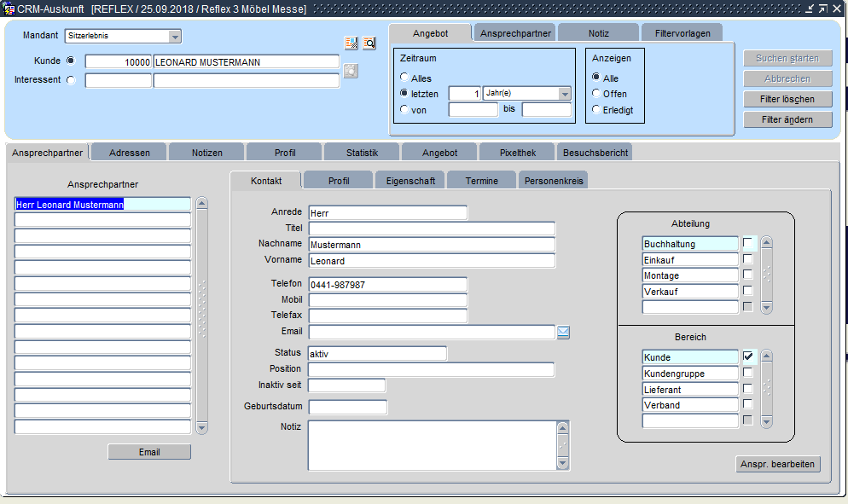Open the Mandant dropdown showing Sitzerlebnis
Screen dimensions: 848x504
click(175, 37)
